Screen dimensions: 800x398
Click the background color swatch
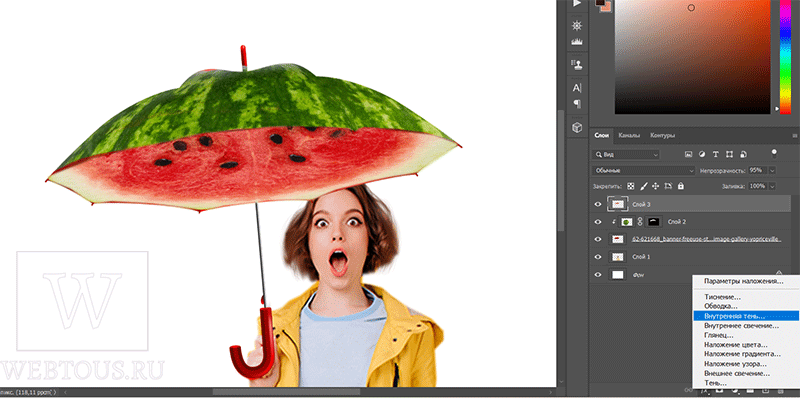(606, 8)
